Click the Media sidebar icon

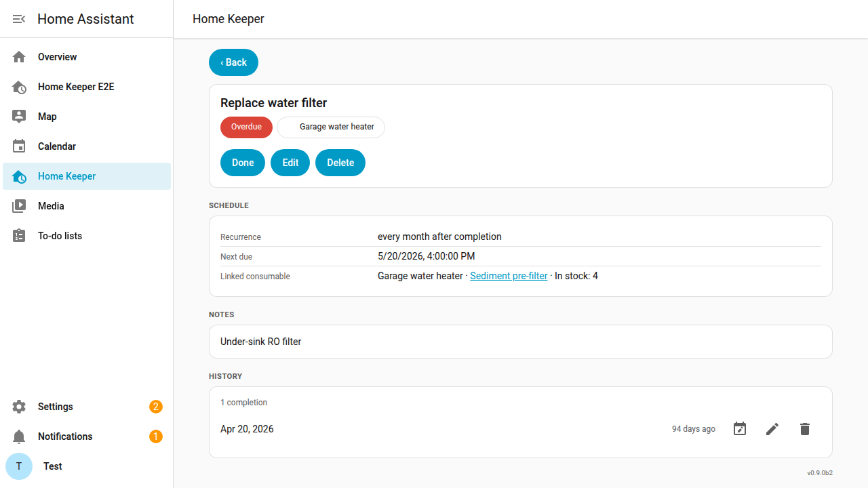click(x=19, y=206)
